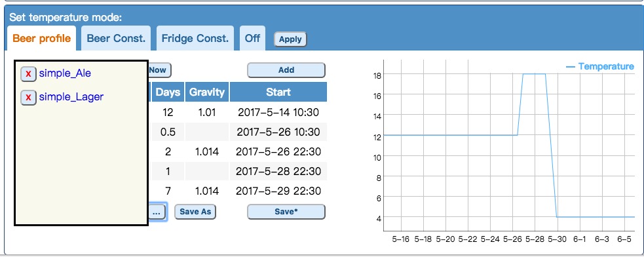
Task: Save the modified profile with Save*
Action: 286,212
